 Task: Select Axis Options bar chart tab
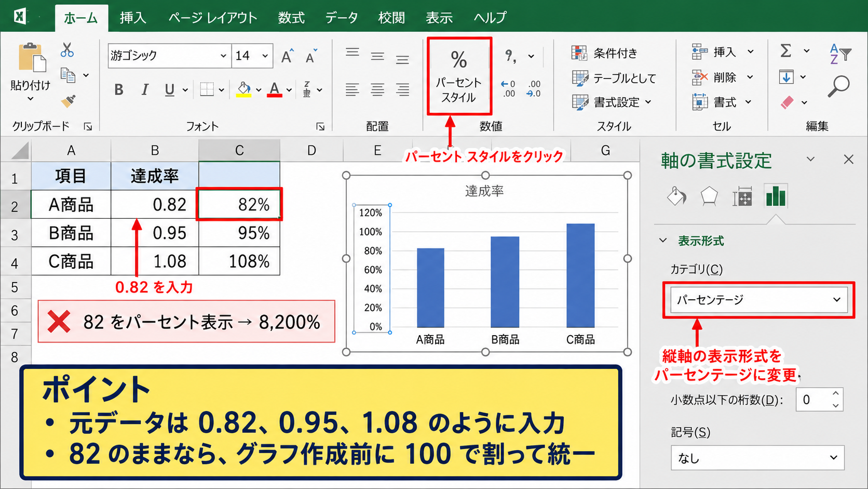coord(776,196)
